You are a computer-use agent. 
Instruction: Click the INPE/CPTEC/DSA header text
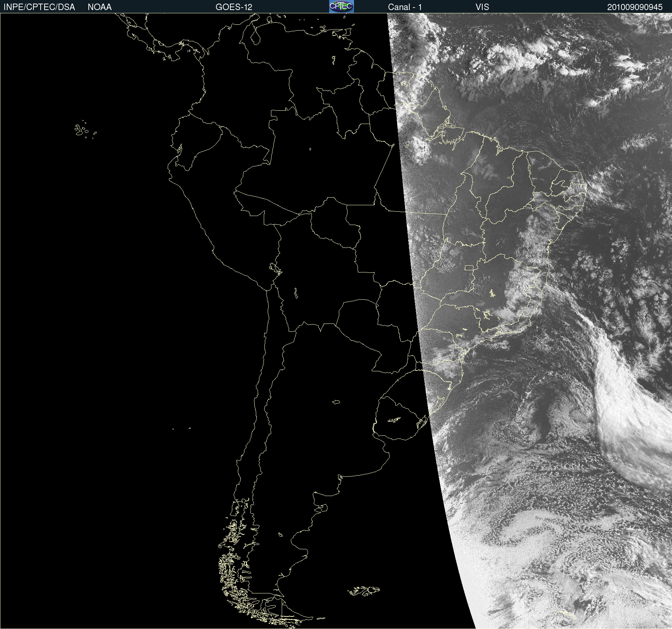coord(39,7)
